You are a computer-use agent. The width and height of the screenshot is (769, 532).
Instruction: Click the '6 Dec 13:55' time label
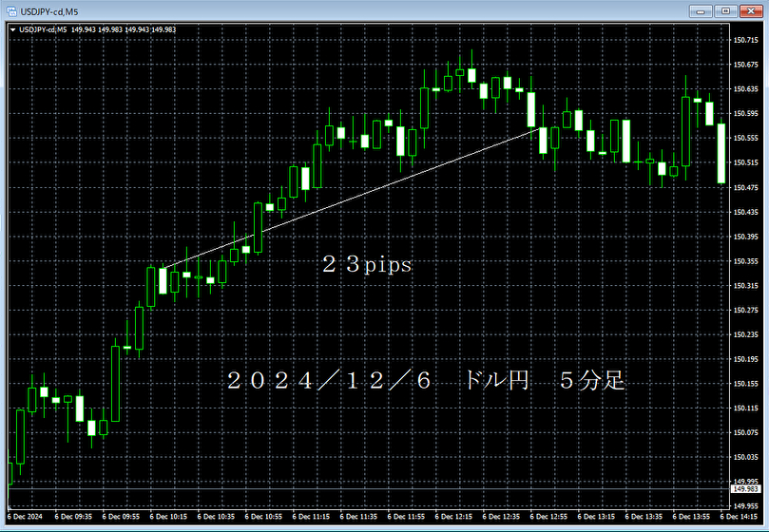(x=691, y=516)
